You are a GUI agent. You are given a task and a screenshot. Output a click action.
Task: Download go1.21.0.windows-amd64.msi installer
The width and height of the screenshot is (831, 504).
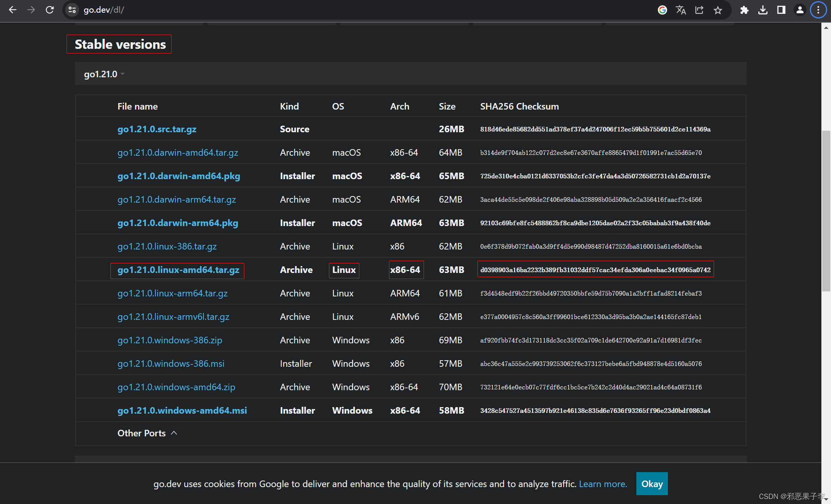click(182, 411)
